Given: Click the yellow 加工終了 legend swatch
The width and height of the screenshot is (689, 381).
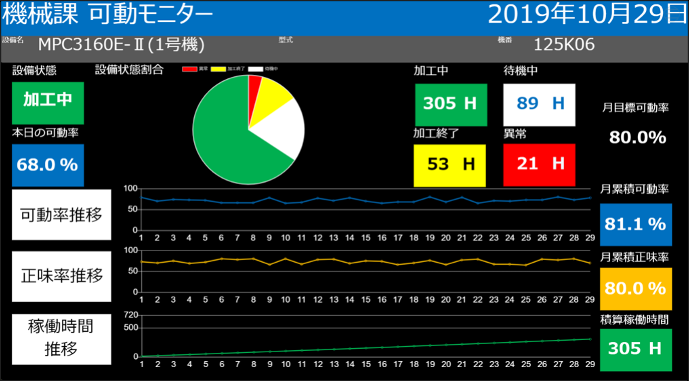Looking at the screenshot, I should point(218,69).
